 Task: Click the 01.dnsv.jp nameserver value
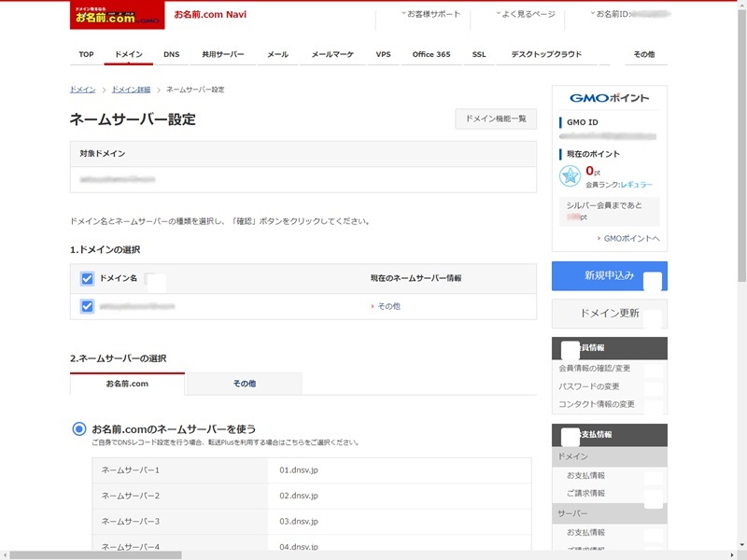(x=299, y=470)
